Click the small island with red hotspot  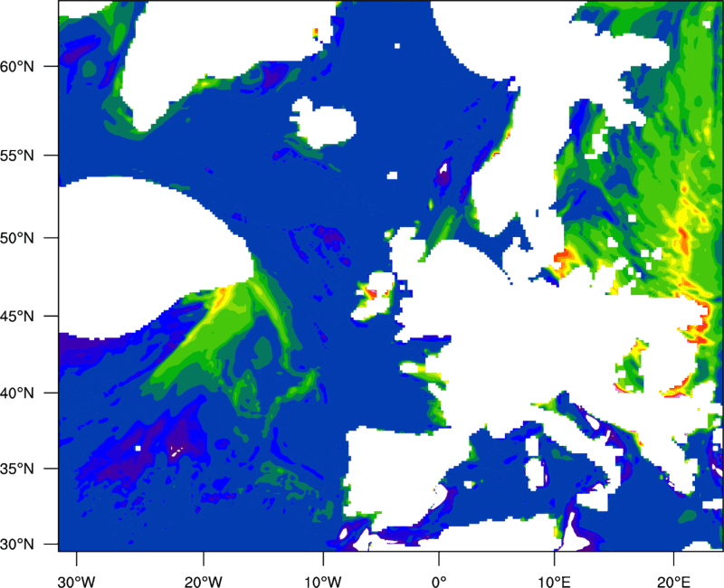point(375,291)
